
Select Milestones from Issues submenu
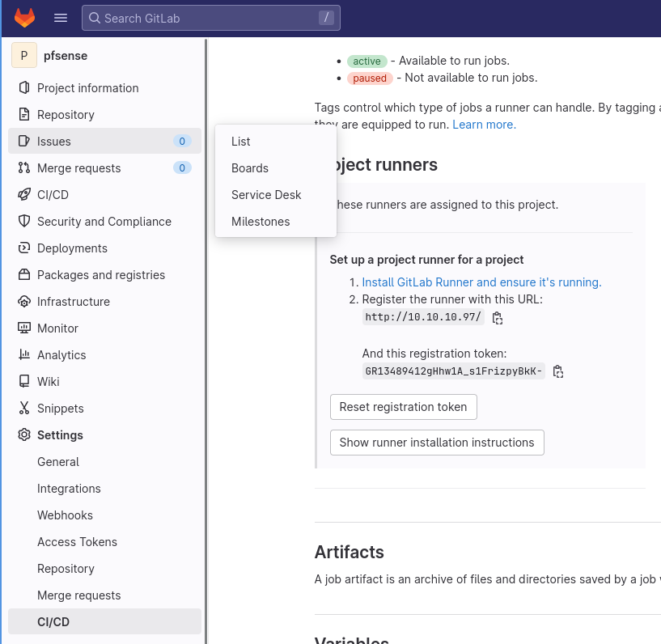pyautogui.click(x=261, y=222)
